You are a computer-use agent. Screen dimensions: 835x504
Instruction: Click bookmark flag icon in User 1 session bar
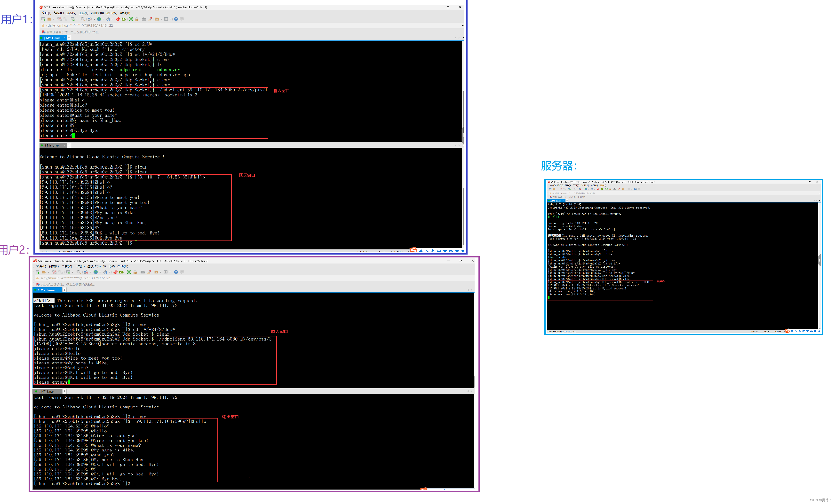coord(44,32)
